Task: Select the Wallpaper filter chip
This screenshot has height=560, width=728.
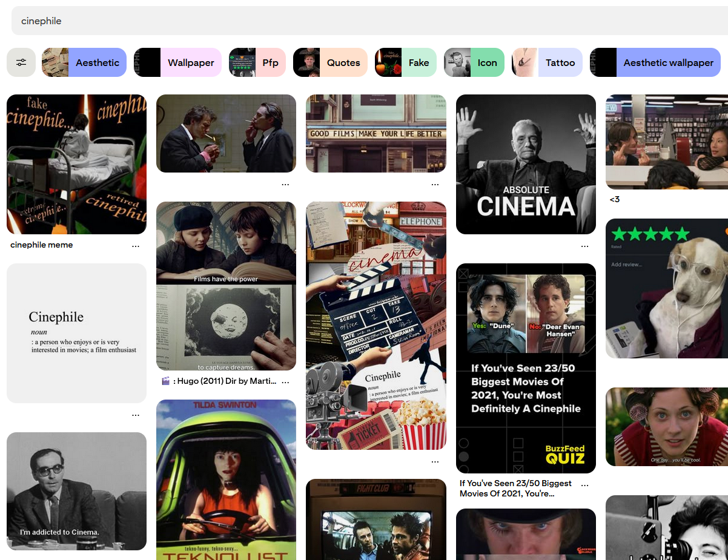Action: pos(177,62)
